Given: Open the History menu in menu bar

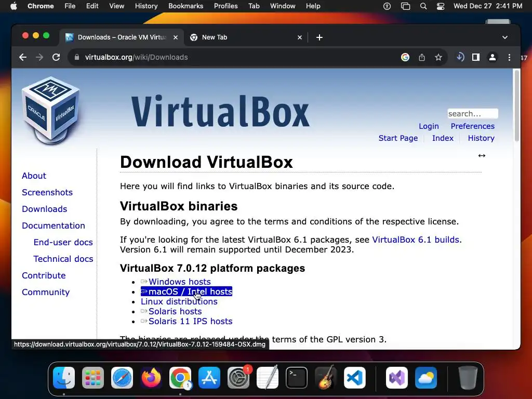Looking at the screenshot, I should coord(146,6).
